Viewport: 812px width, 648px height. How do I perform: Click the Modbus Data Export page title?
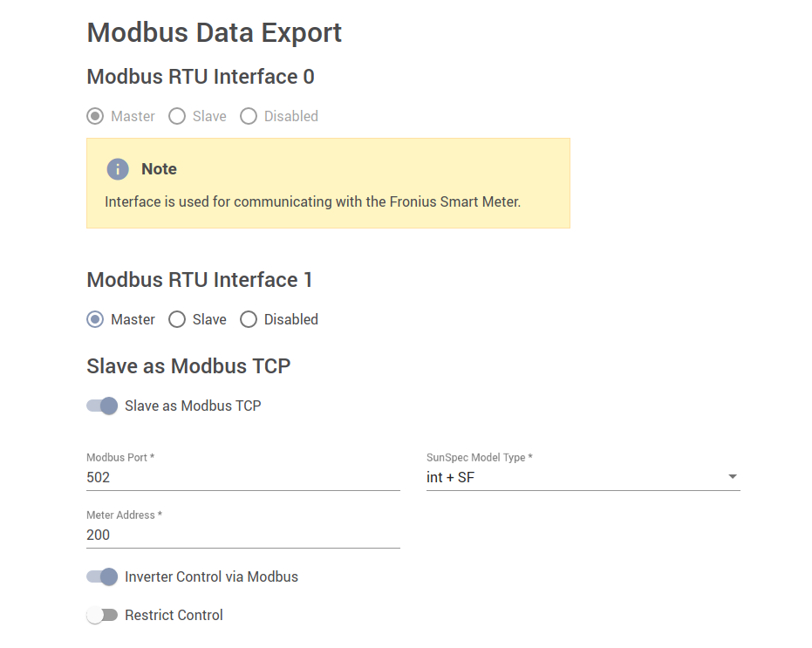(215, 33)
